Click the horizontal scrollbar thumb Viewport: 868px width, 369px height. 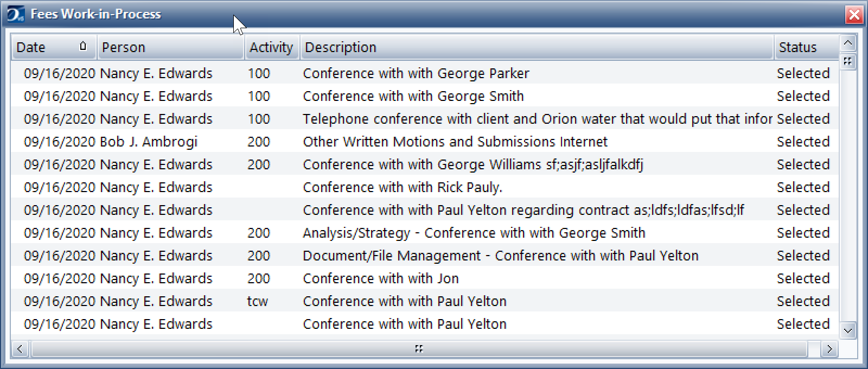click(x=419, y=349)
